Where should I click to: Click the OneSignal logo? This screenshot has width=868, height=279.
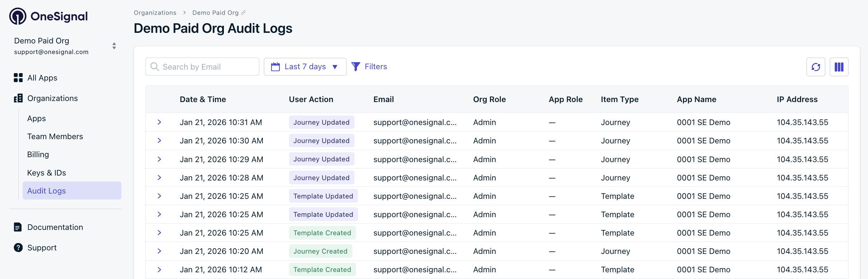(x=48, y=16)
